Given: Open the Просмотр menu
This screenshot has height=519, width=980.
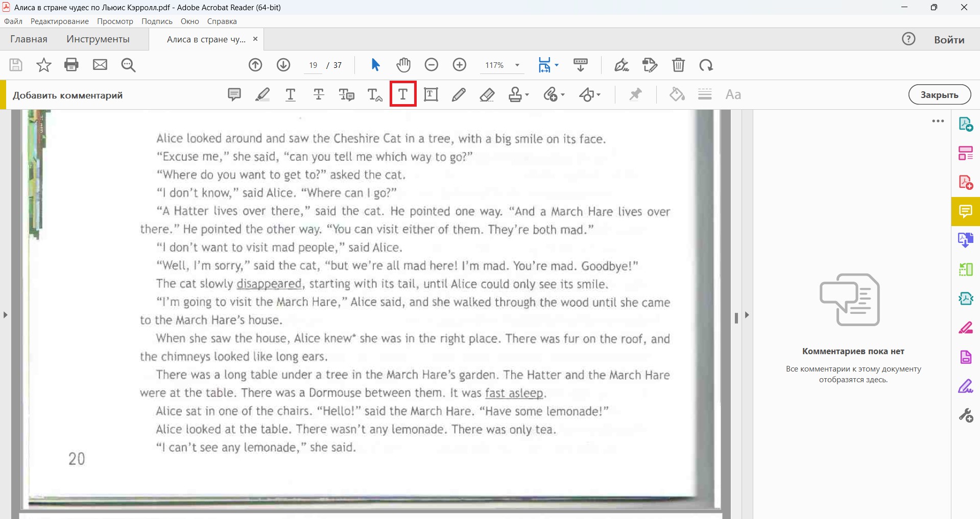Looking at the screenshot, I should pos(115,21).
